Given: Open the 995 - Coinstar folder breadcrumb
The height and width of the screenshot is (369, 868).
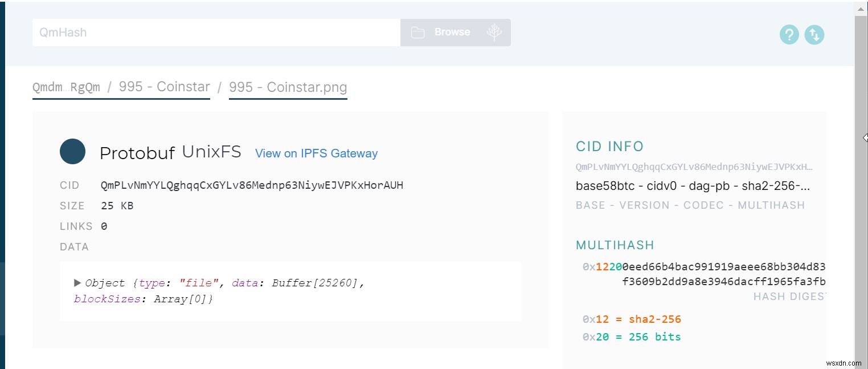Looking at the screenshot, I should click(x=164, y=87).
